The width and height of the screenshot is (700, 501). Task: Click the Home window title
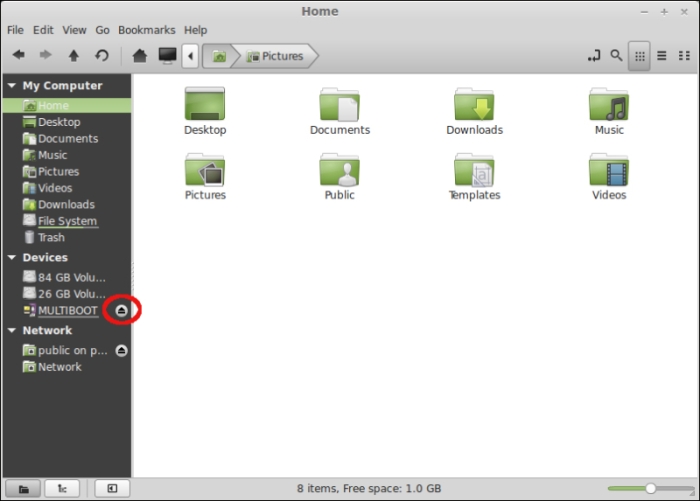point(320,11)
